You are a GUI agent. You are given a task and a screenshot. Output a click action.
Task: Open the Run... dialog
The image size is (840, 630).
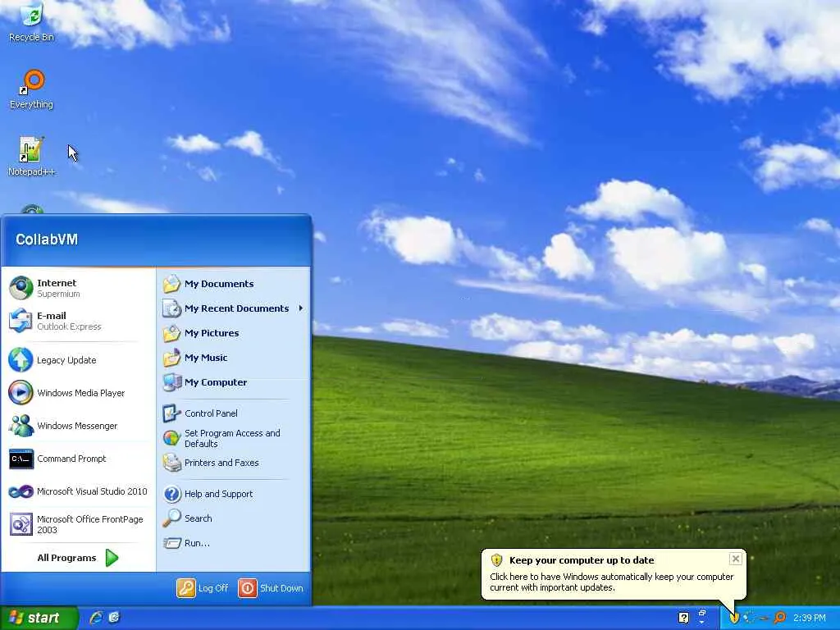[233, 543]
